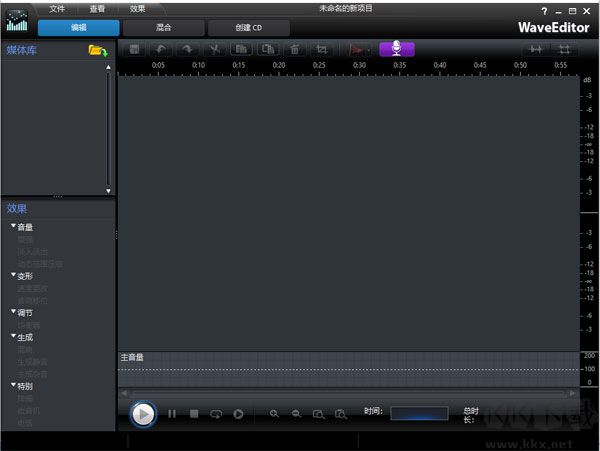600x451 pixels.
Task: Open the 创建 CD tab
Action: tap(249, 28)
